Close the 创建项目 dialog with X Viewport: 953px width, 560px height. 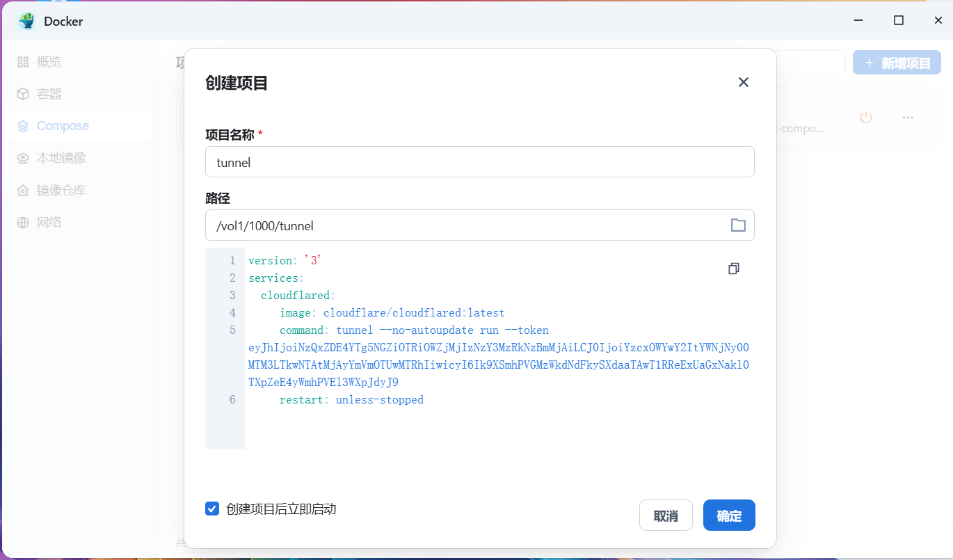[x=743, y=82]
